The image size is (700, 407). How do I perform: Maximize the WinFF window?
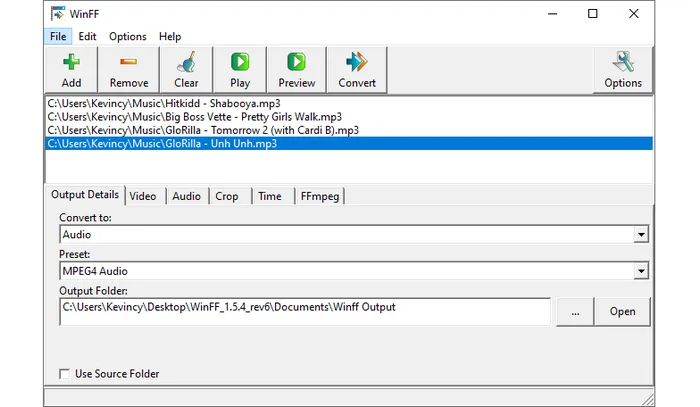click(592, 14)
